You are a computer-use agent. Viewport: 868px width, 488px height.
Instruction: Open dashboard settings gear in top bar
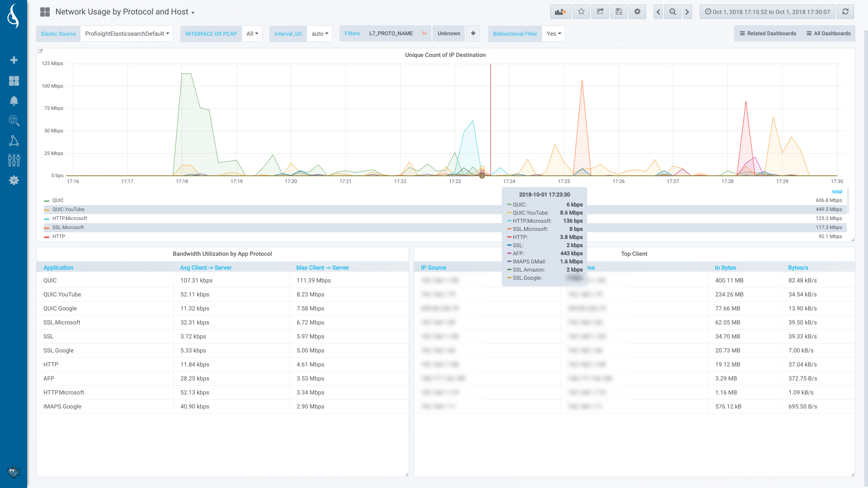pos(637,12)
